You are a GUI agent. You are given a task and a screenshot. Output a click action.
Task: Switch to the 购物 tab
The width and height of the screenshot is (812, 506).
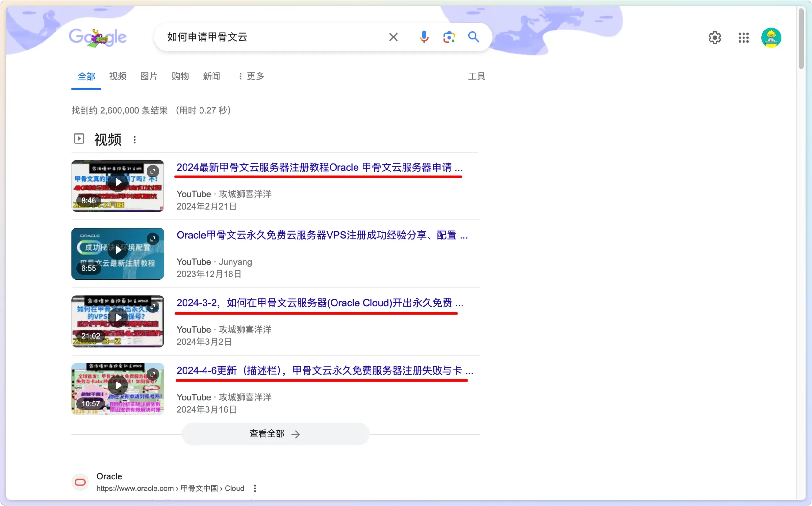click(x=180, y=76)
